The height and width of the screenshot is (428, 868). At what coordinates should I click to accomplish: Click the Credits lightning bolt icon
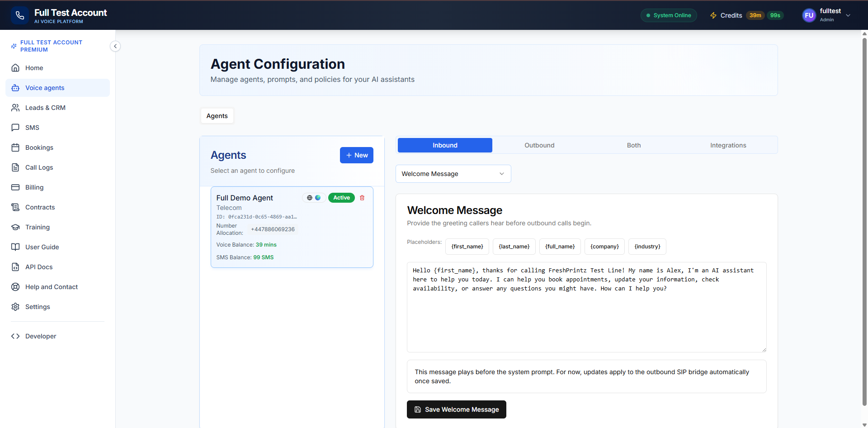pyautogui.click(x=713, y=15)
